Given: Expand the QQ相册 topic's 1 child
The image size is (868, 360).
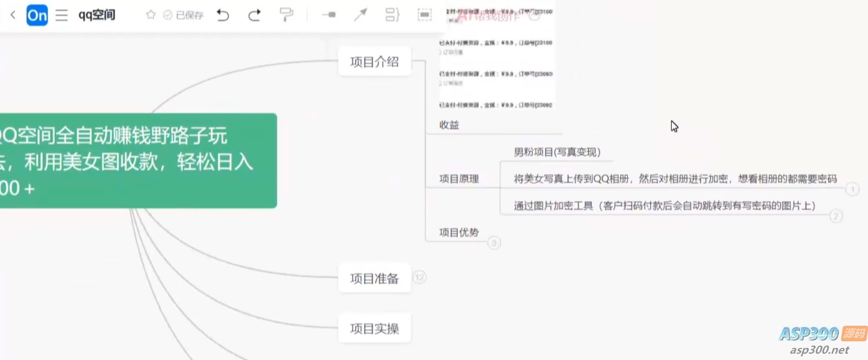Looking at the screenshot, I should tap(852, 189).
